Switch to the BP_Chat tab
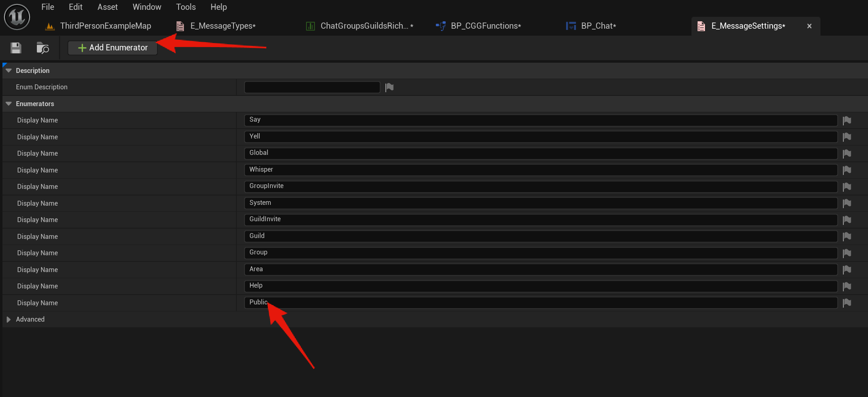Image resolution: width=868 pixels, height=397 pixels. point(591,26)
